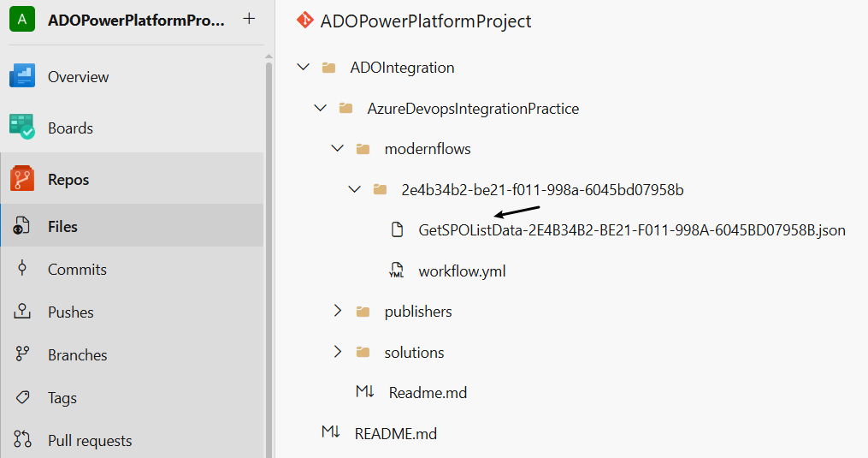The width and height of the screenshot is (868, 458).
Task: Click the plus button next to the project name
Action: point(249,19)
